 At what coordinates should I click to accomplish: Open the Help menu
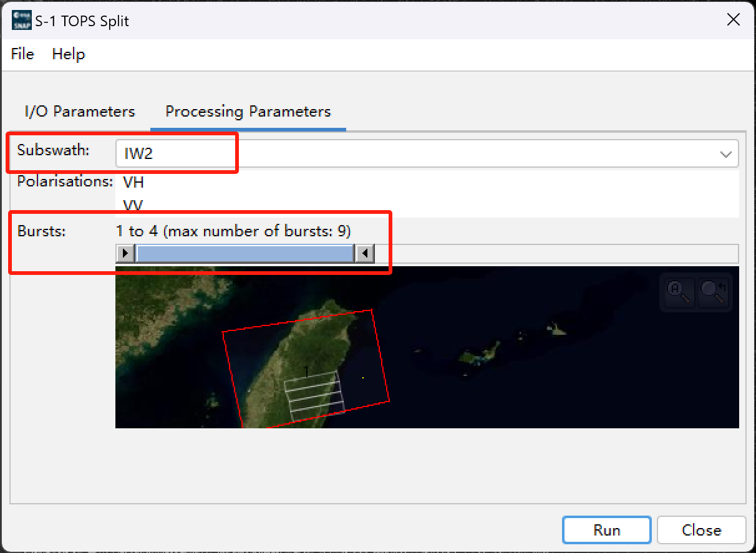[x=69, y=54]
